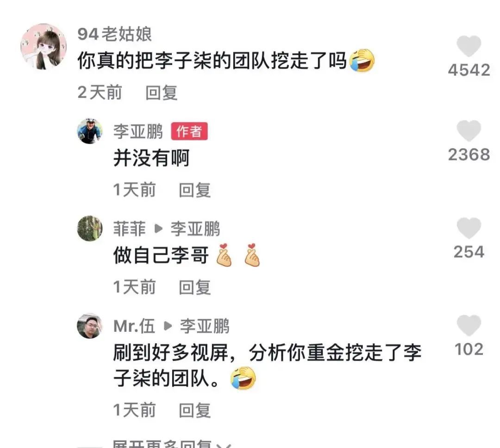Open the 菲菲 username

[x=130, y=229]
